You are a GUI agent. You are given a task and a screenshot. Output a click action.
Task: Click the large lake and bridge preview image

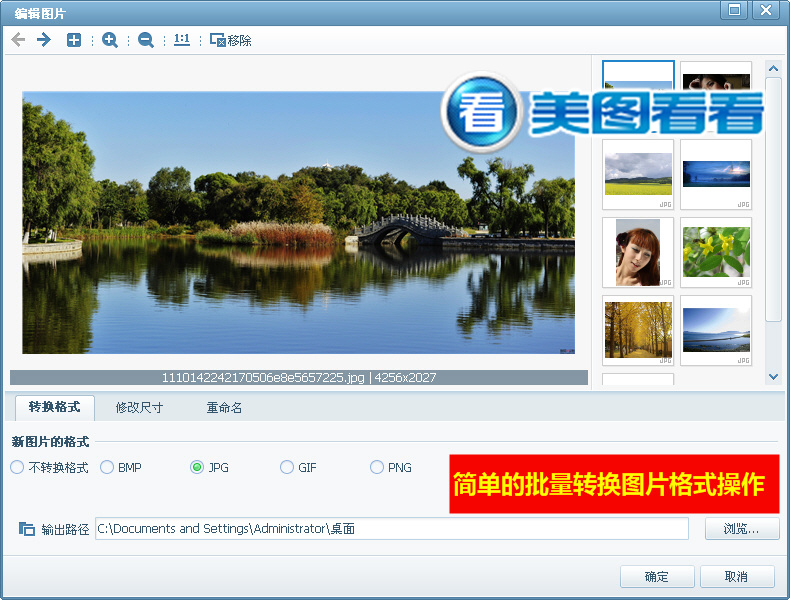[x=298, y=223]
